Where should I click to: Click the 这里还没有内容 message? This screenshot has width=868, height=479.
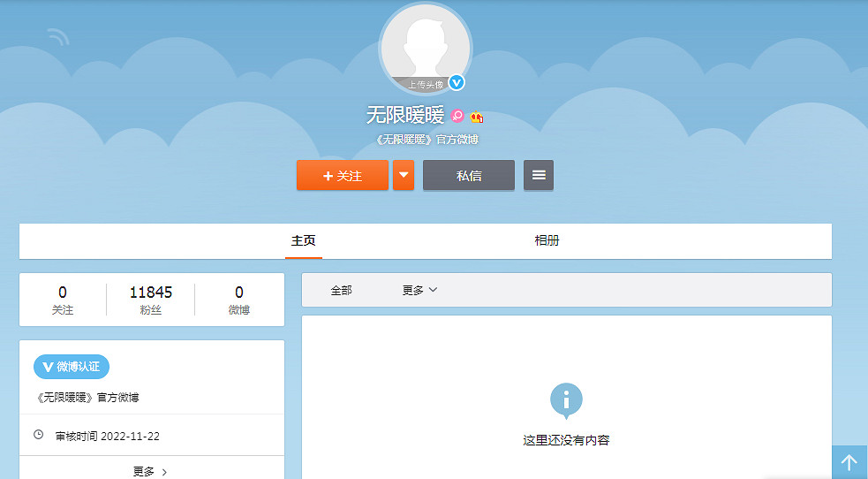566,440
